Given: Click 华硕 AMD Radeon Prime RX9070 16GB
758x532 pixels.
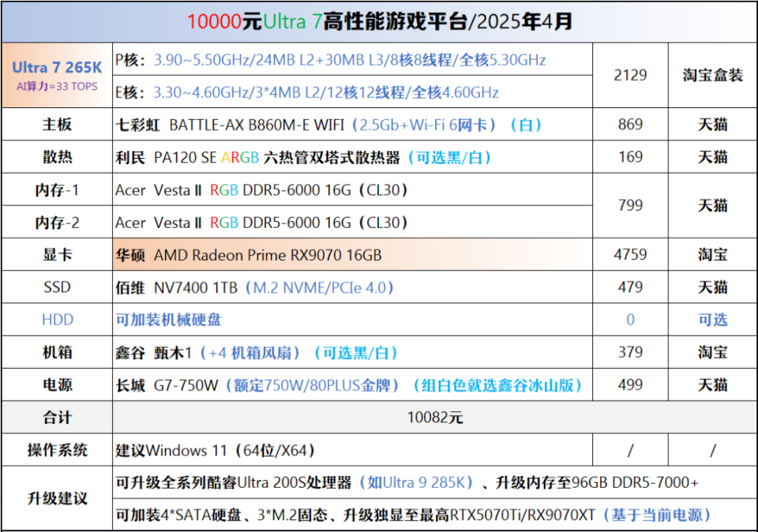Looking at the screenshot, I should (352, 254).
